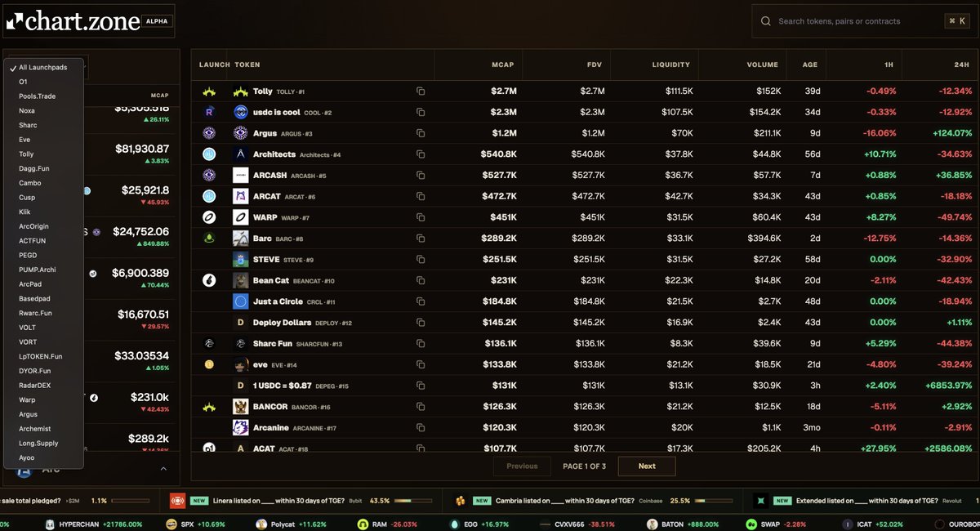Click launchpad icon in the Tolly row
Image resolution: width=980 pixels, height=531 pixels.
[x=209, y=91]
